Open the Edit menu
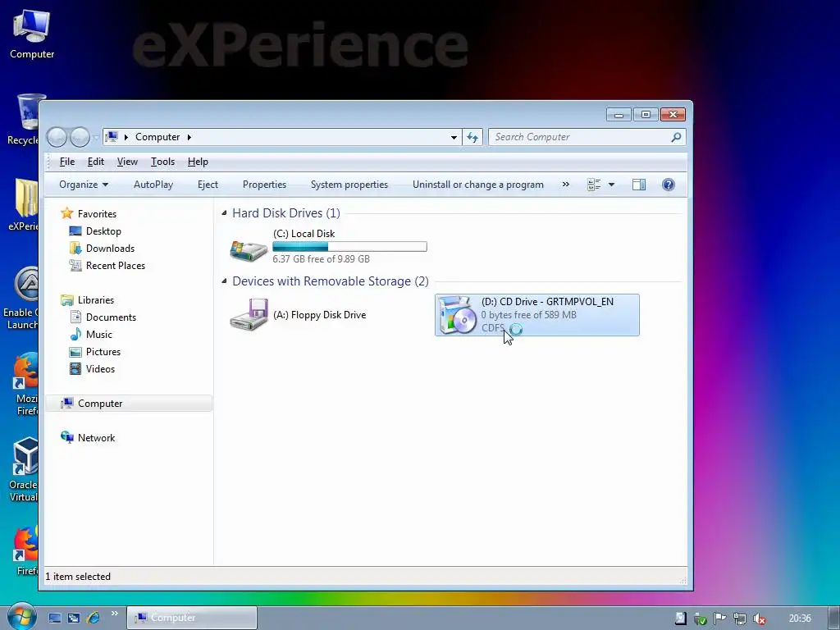Image resolution: width=840 pixels, height=630 pixels. click(x=96, y=162)
